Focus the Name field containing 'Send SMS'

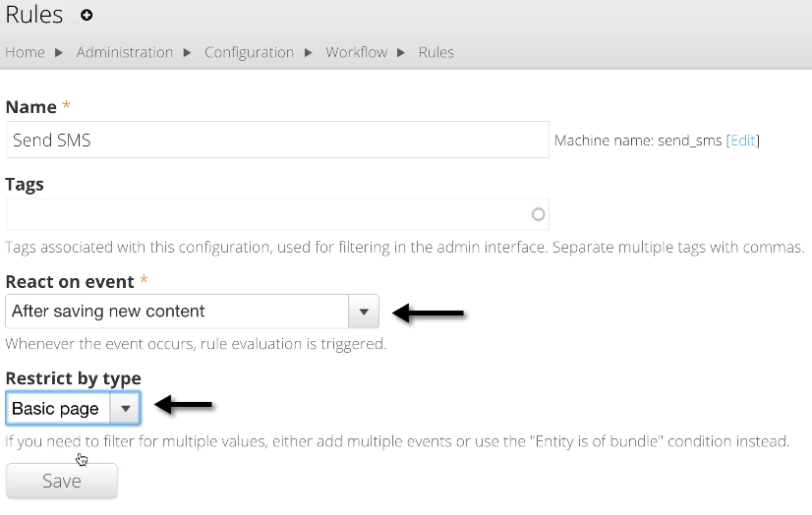[x=275, y=140]
